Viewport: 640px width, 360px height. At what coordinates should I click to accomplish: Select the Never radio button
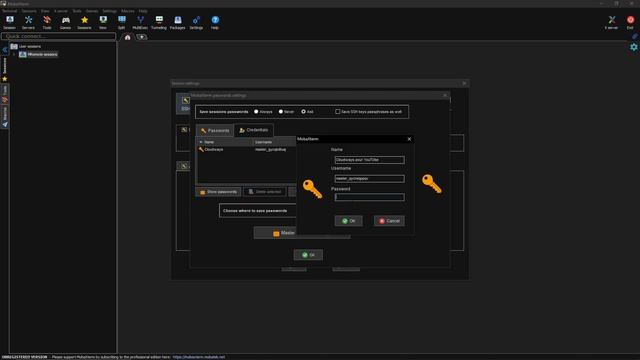pyautogui.click(x=280, y=111)
